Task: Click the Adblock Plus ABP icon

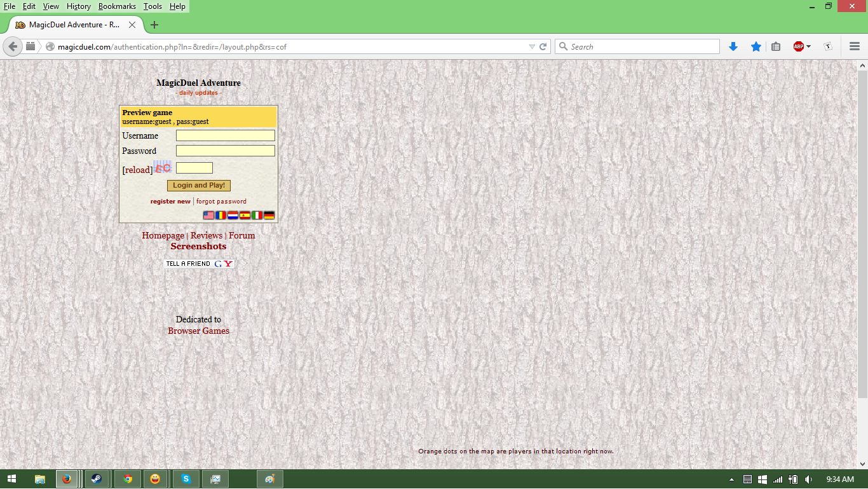Action: 799,46
